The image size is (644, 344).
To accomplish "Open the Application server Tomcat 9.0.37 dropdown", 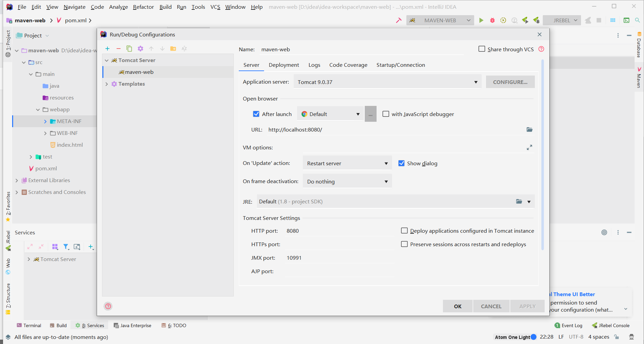I will click(x=387, y=82).
